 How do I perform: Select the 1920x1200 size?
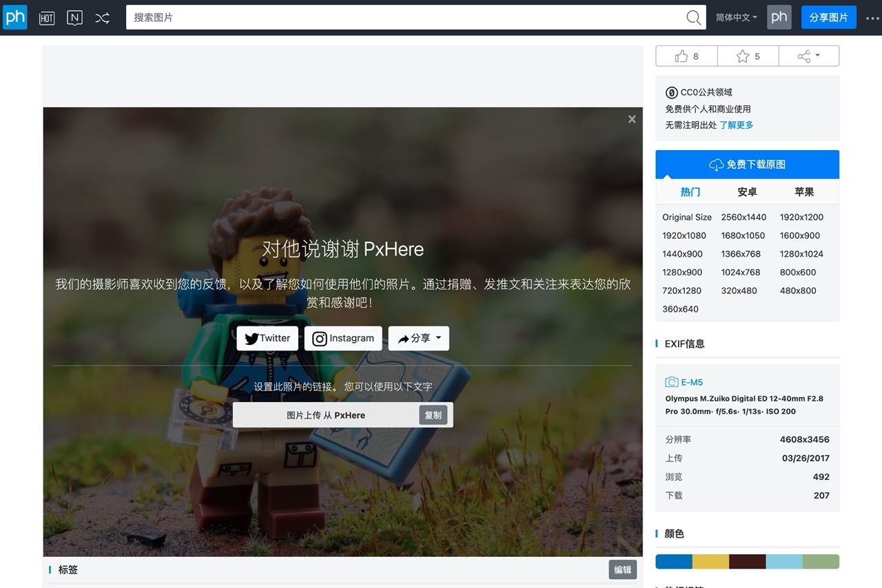801,217
